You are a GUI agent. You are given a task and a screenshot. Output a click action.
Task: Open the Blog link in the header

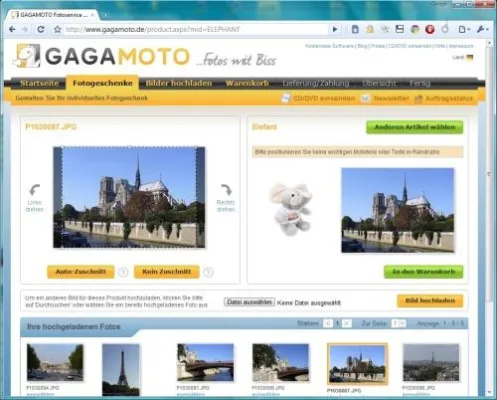tap(362, 46)
